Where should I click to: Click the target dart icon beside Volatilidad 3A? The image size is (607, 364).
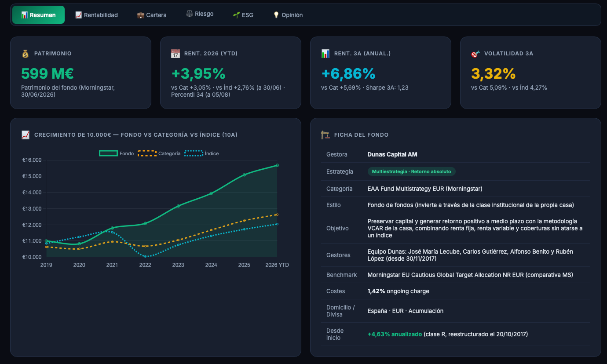tap(475, 54)
